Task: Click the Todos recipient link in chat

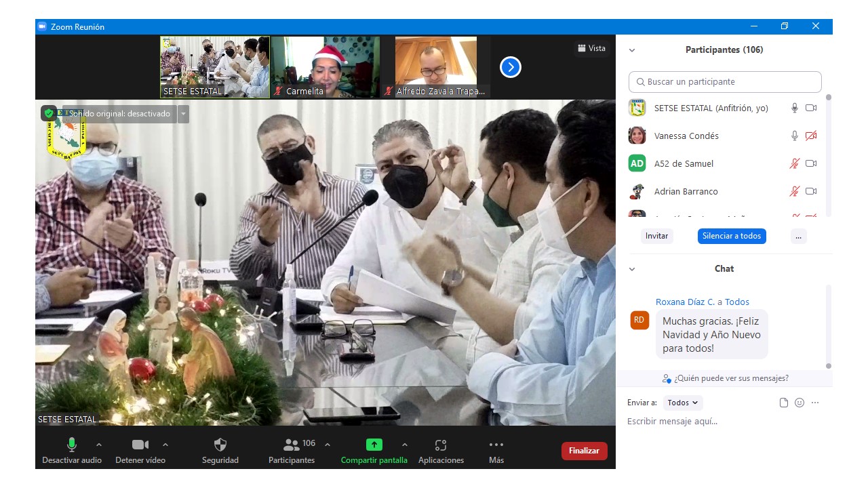Action: [737, 302]
